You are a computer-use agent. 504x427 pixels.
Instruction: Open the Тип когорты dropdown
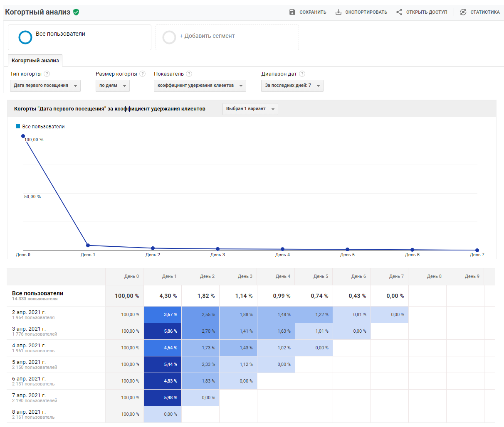pyautogui.click(x=45, y=86)
